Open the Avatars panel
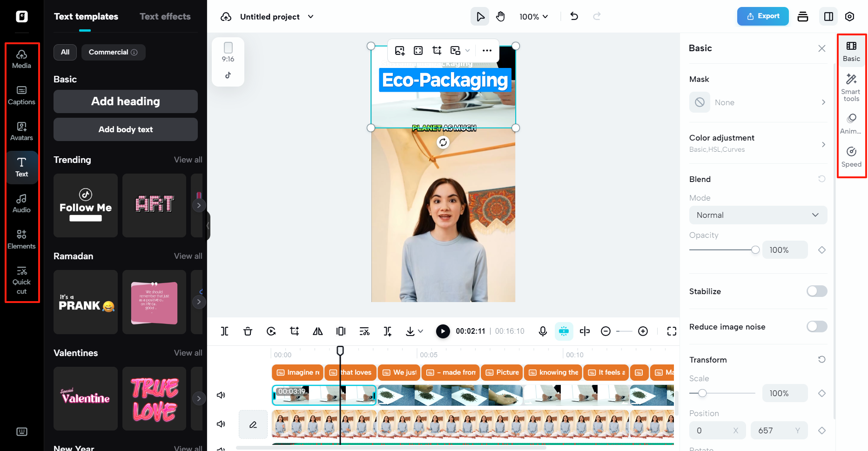Viewport: 868px width, 451px height. click(21, 131)
